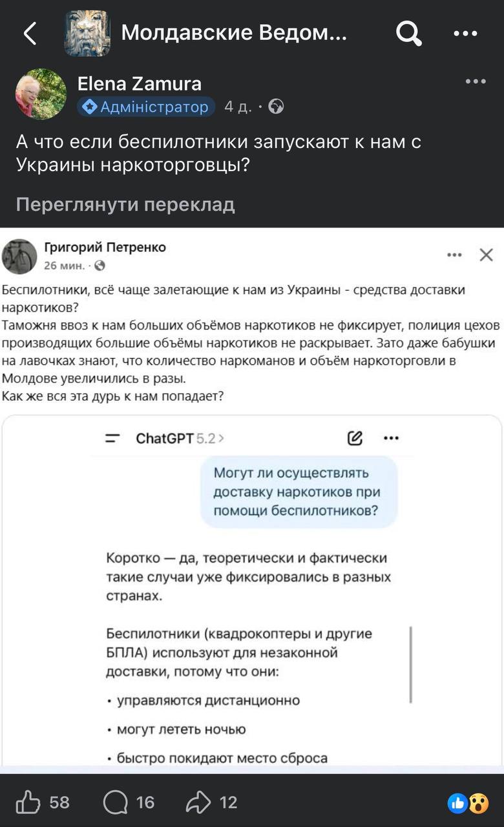504x827 pixels.
Task: Tap Elena Zamura's profile picture
Action: (41, 94)
